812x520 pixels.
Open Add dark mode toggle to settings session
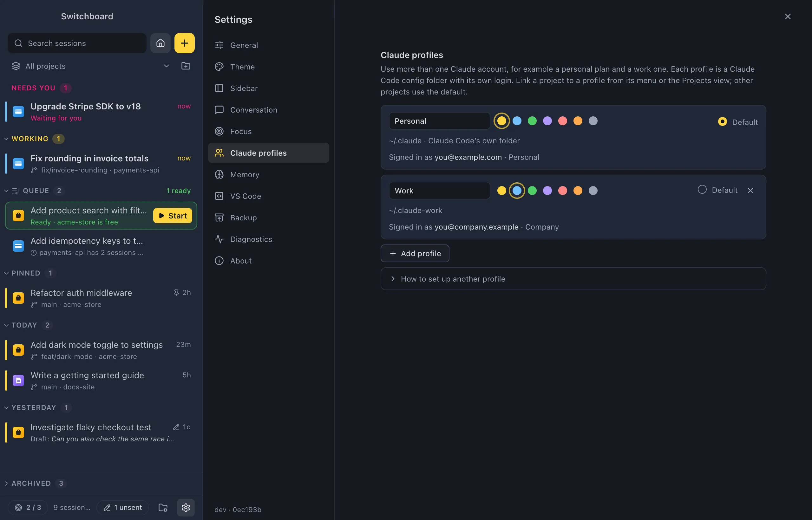(x=101, y=350)
